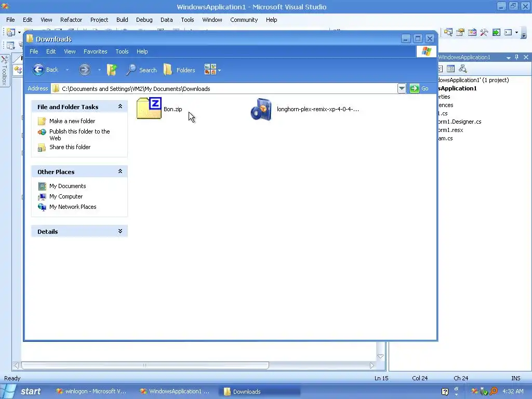
Task: Open Visual Studio Debug menu
Action: coord(144,20)
